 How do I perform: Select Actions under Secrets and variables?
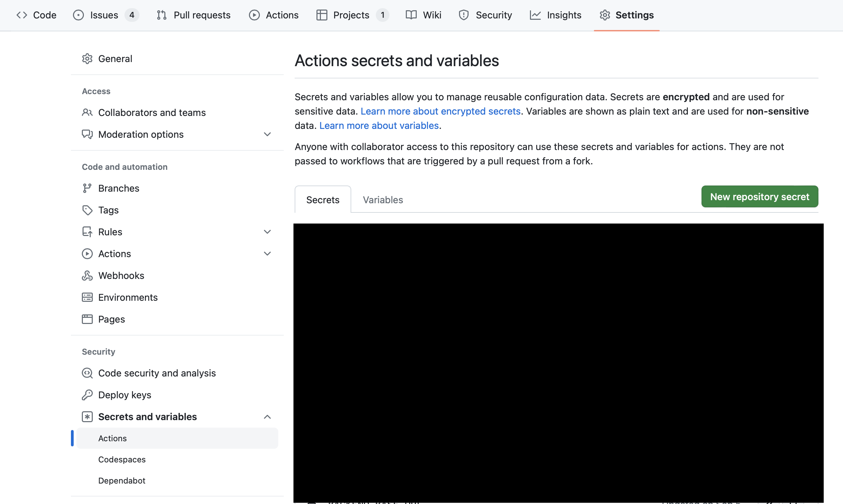177,438
